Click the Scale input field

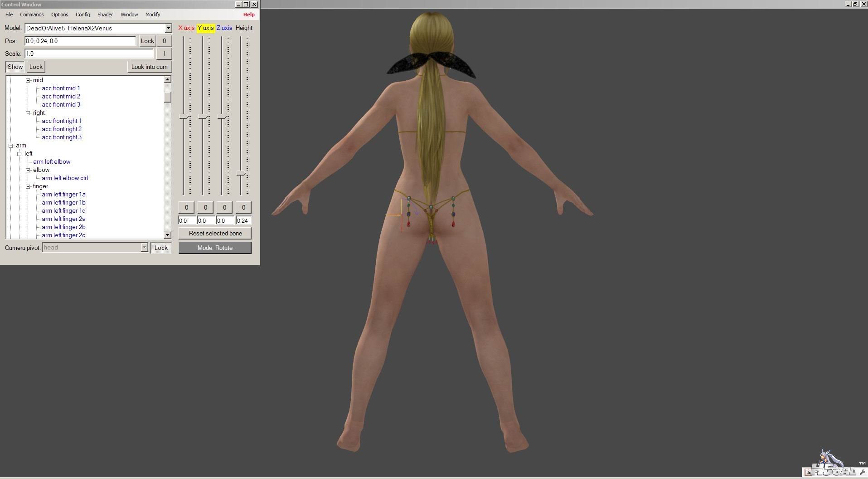[89, 54]
